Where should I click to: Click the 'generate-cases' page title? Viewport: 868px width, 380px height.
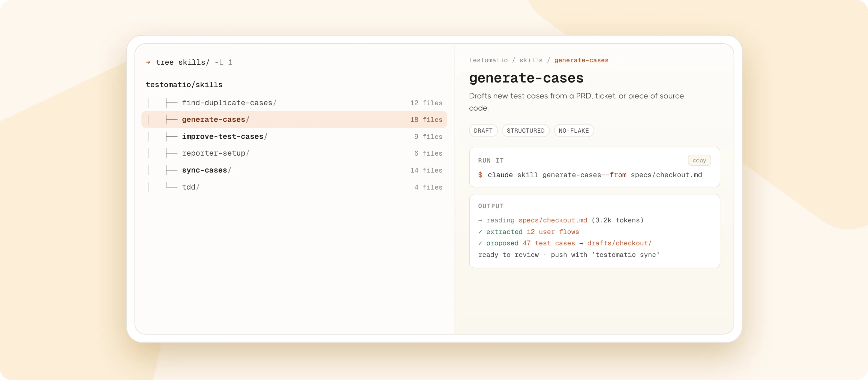tap(526, 78)
